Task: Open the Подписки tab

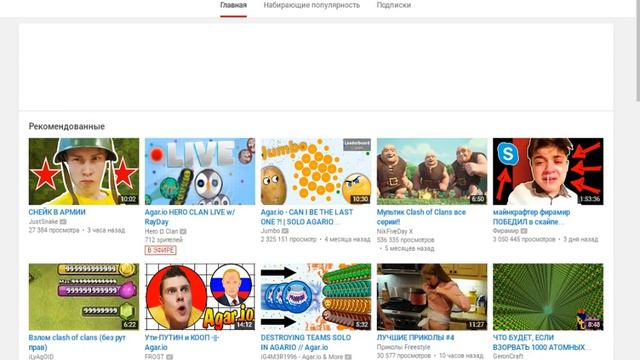Action: click(393, 5)
